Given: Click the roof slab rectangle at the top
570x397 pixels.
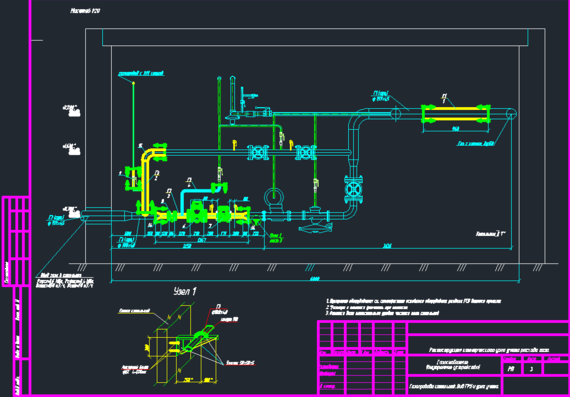Looking at the screenshot, I should pyautogui.click(x=315, y=37).
